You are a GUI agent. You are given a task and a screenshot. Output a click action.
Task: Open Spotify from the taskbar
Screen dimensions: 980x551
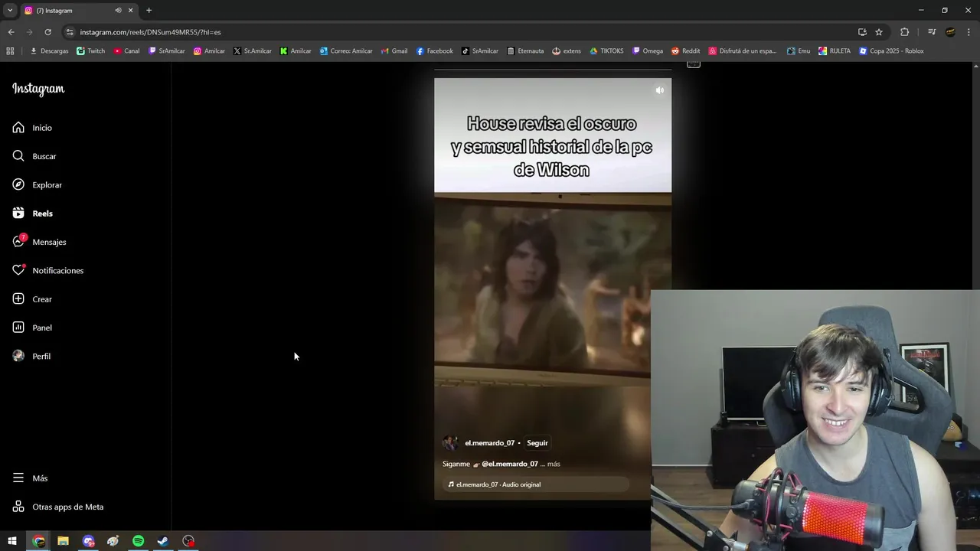point(138,541)
